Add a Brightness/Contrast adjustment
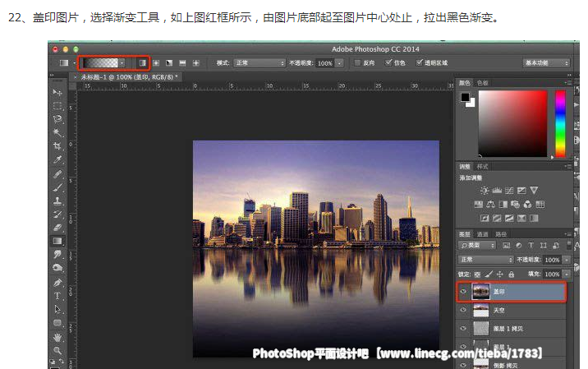Viewport: 588px width, 369px height. click(x=485, y=191)
